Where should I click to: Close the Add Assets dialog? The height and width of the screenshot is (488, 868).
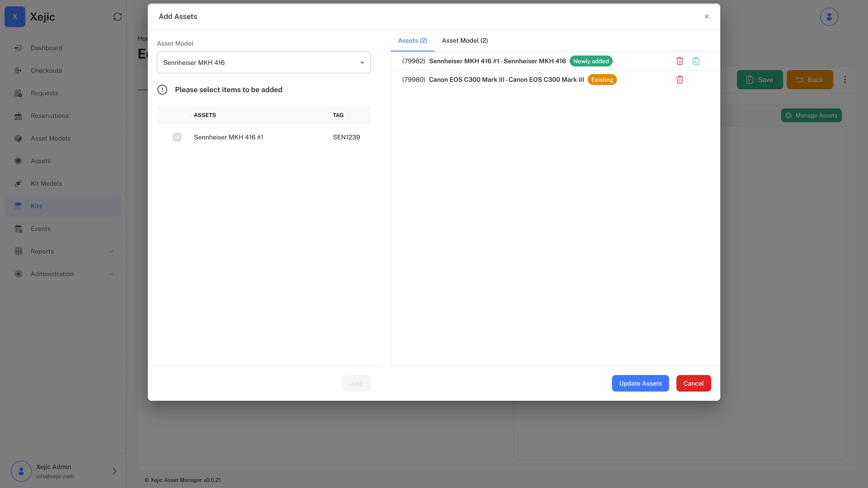[x=707, y=16]
